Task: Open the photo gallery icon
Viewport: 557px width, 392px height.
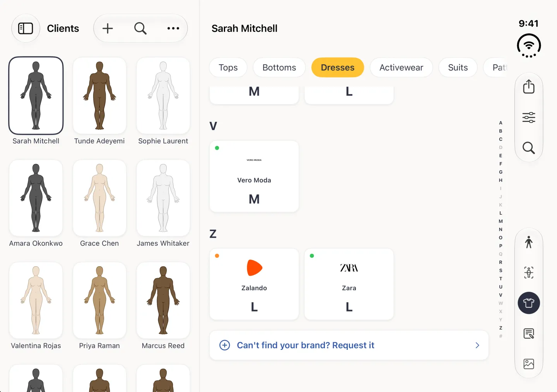Action: pyautogui.click(x=529, y=364)
